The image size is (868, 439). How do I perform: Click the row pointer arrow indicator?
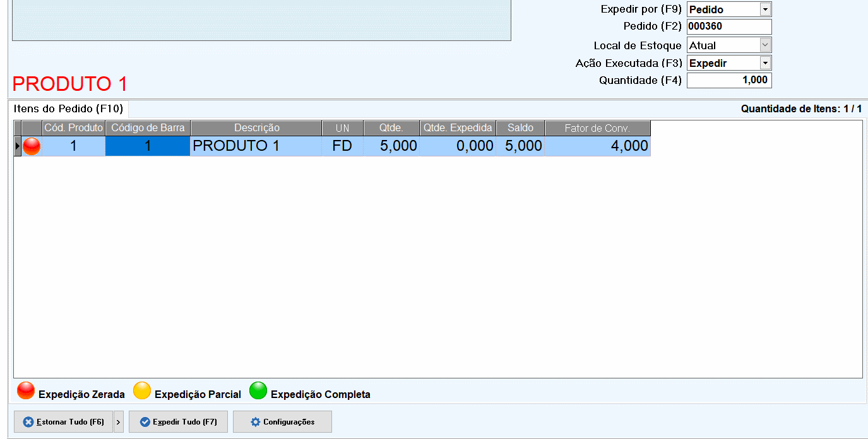[17, 146]
